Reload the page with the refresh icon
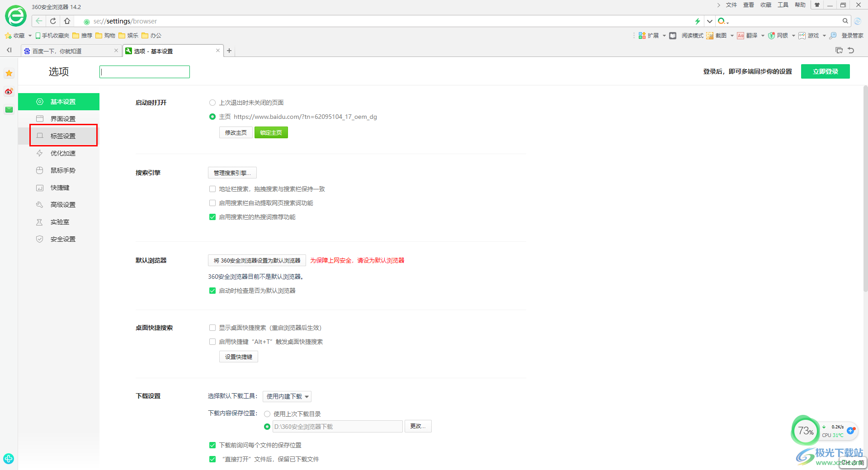Image resolution: width=868 pixels, height=470 pixels. (53, 21)
